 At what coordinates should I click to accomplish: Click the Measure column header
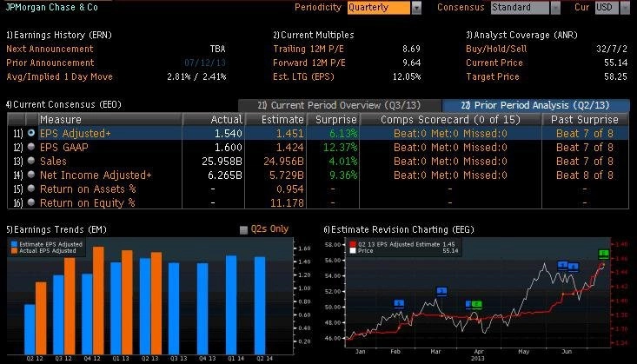tap(109, 119)
